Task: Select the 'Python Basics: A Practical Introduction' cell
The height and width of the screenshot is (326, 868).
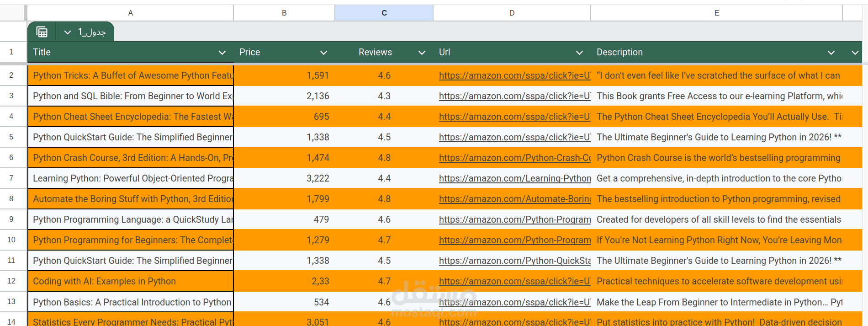Action: [131, 302]
